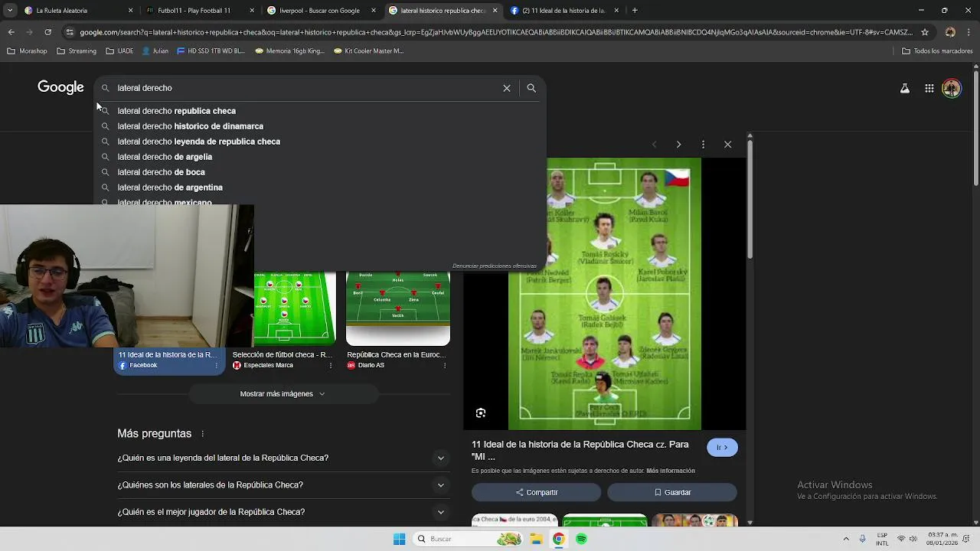Open Kit Cooler Master bookmark
The image size is (980, 551).
[368, 51]
